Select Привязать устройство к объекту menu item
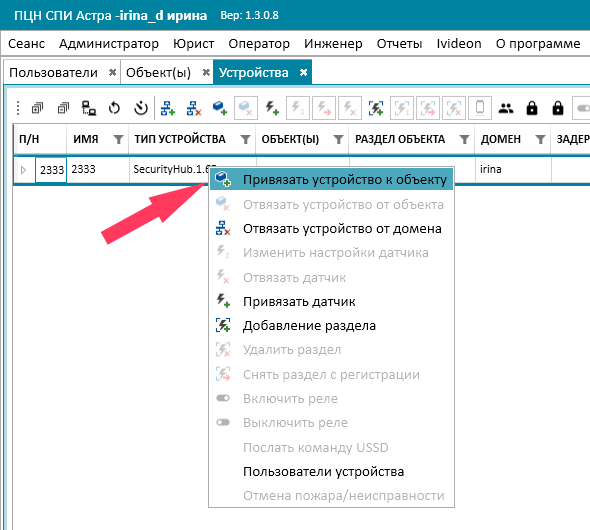Viewport: 590px width, 530px height. (331, 179)
